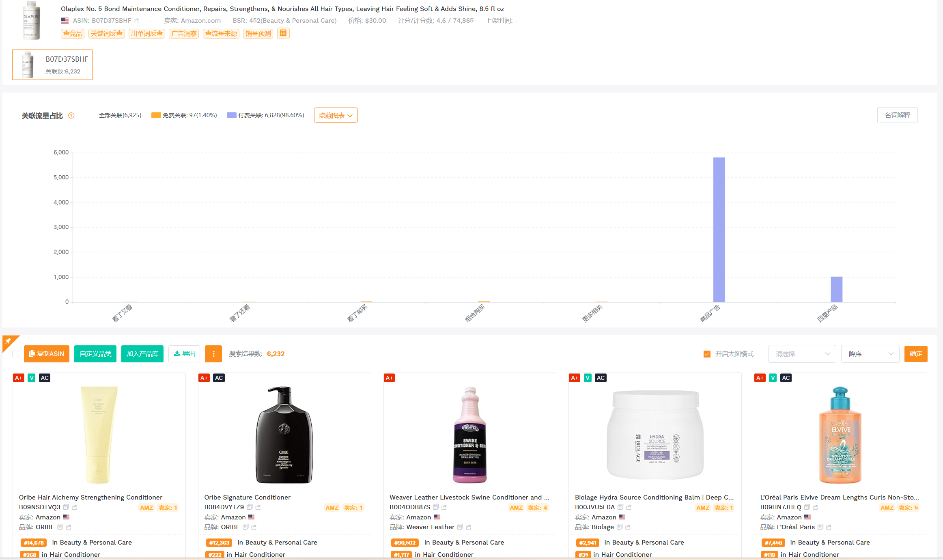Click the 导出 export button
Screen dimensions: 943x560
point(184,354)
